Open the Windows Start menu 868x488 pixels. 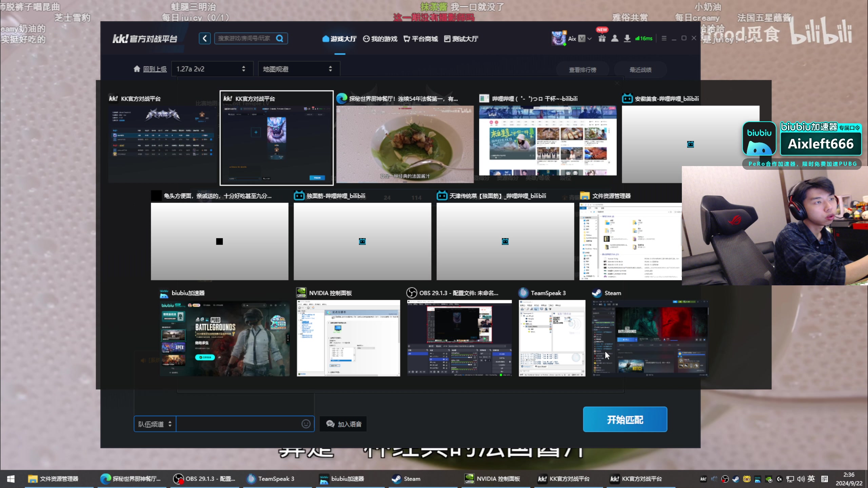coord(11,479)
